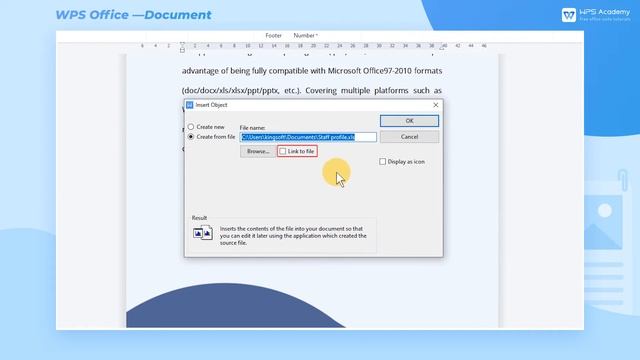Click the OK button

[409, 121]
